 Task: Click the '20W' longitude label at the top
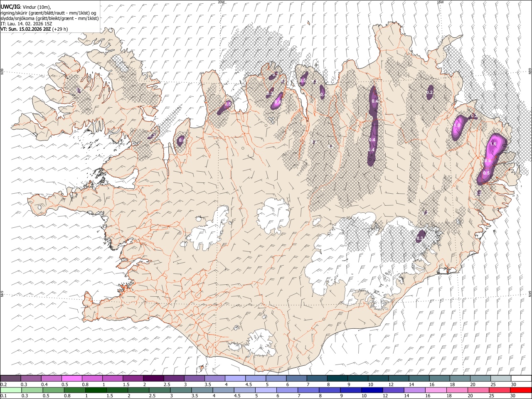point(221,2)
